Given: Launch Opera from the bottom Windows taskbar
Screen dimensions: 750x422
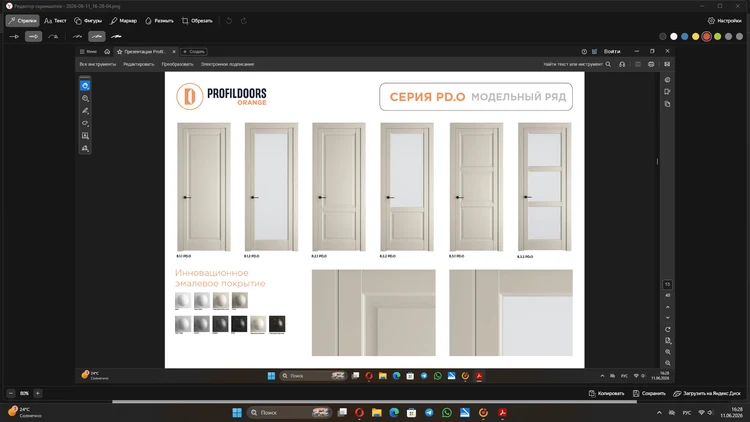Looking at the screenshot, I should pyautogui.click(x=359, y=412).
